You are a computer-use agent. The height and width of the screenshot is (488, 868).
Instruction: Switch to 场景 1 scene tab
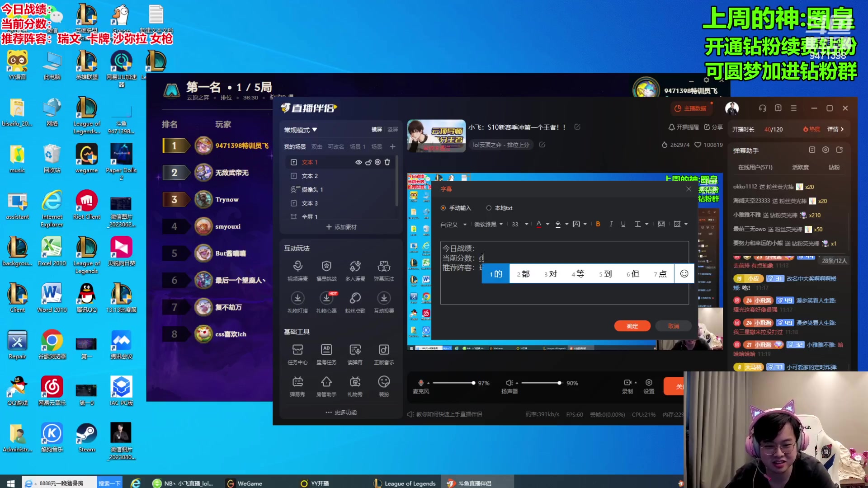pos(357,147)
